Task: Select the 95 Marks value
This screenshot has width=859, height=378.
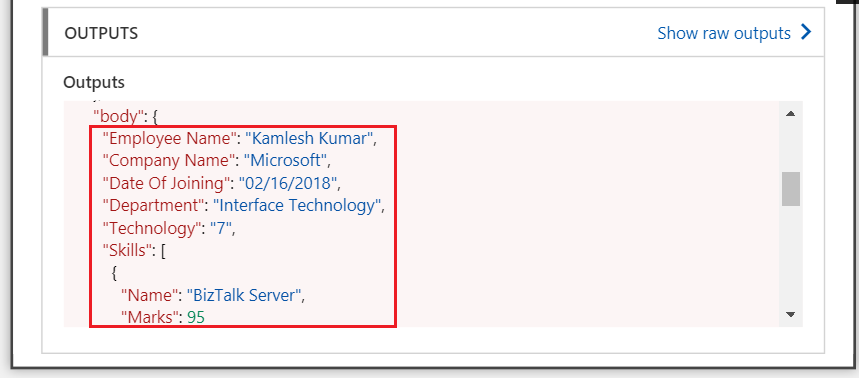Action: pos(196,317)
